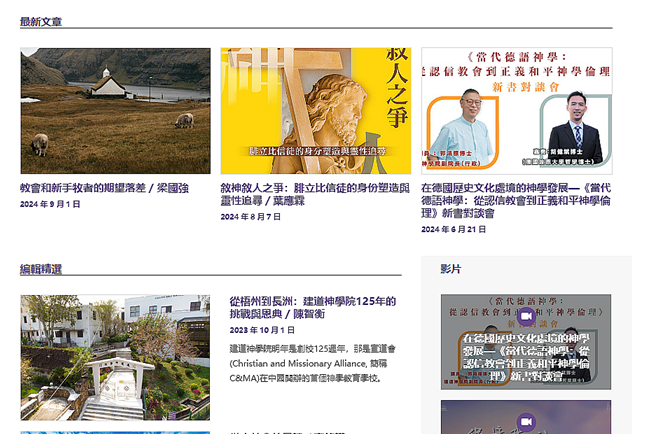Click the 編輯精選 section heading
The image size is (649, 434).
pos(41,269)
